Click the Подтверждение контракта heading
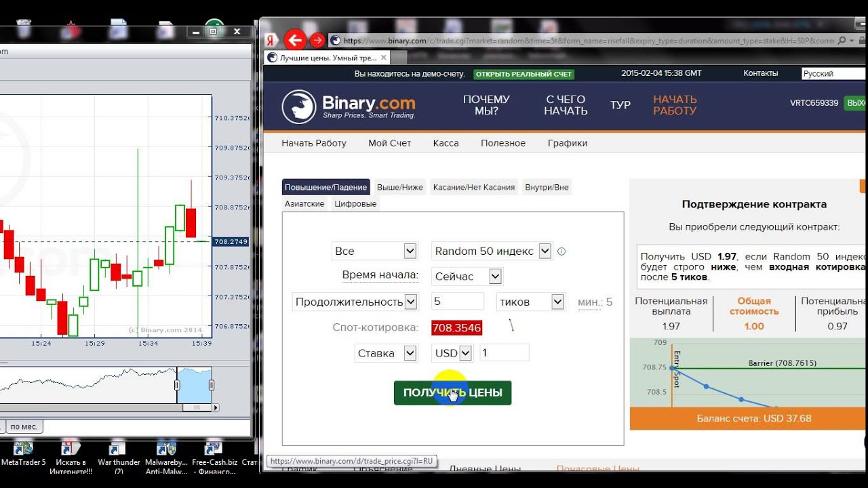The width and height of the screenshot is (868, 488). tap(754, 204)
